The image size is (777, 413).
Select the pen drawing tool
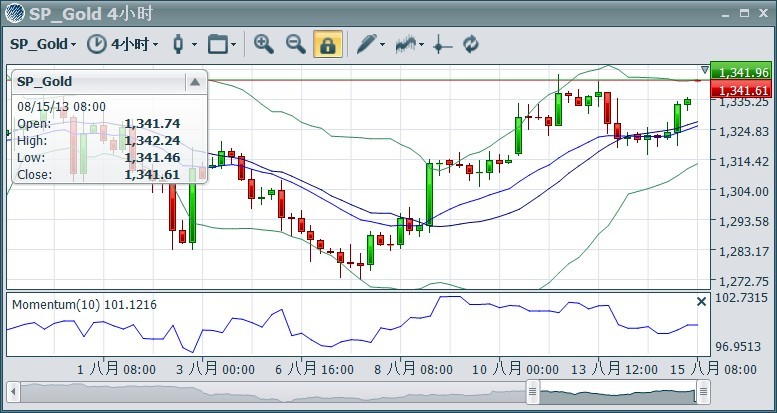(367, 44)
